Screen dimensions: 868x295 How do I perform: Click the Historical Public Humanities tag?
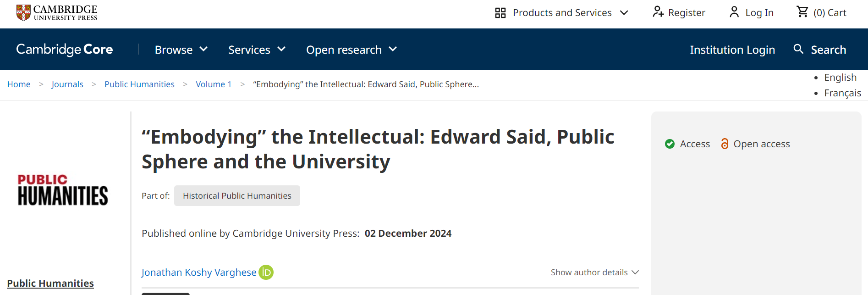pos(237,196)
